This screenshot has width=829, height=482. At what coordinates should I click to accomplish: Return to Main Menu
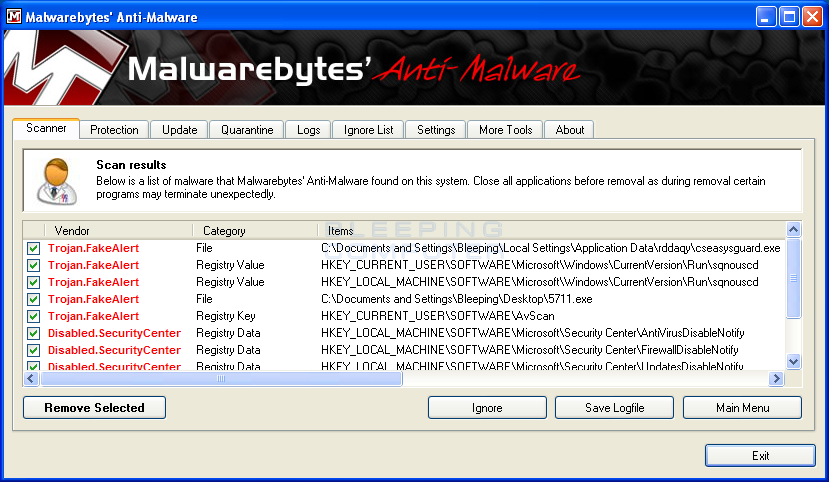click(742, 408)
